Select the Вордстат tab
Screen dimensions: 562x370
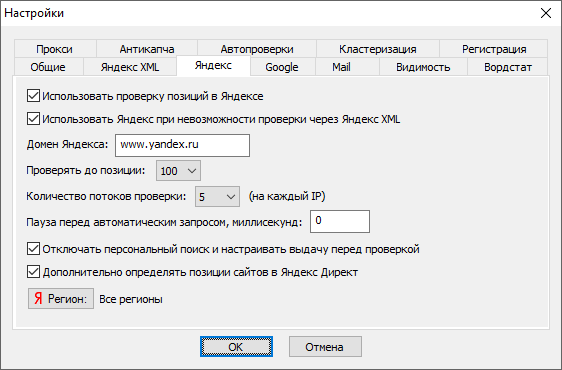(x=508, y=67)
